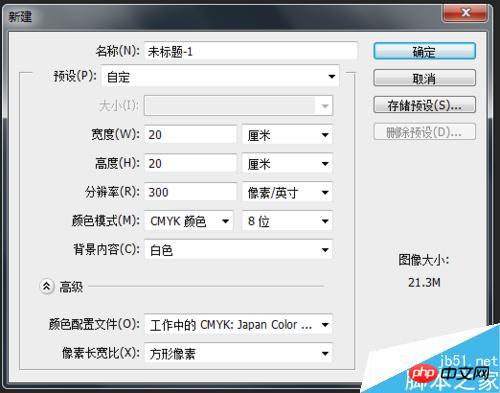Open the height unit 厘米 dropdown

(x=287, y=163)
